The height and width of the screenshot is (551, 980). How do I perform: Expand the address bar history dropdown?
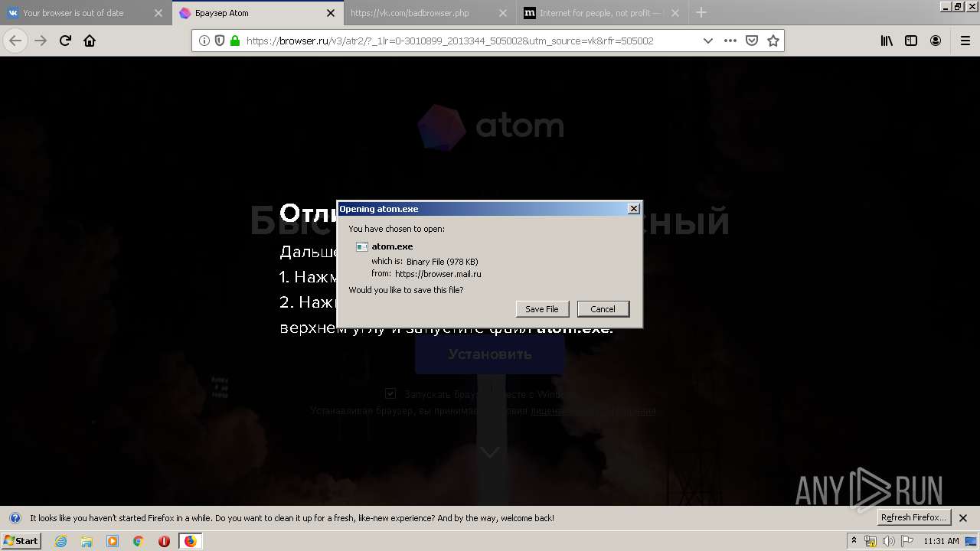tap(708, 41)
